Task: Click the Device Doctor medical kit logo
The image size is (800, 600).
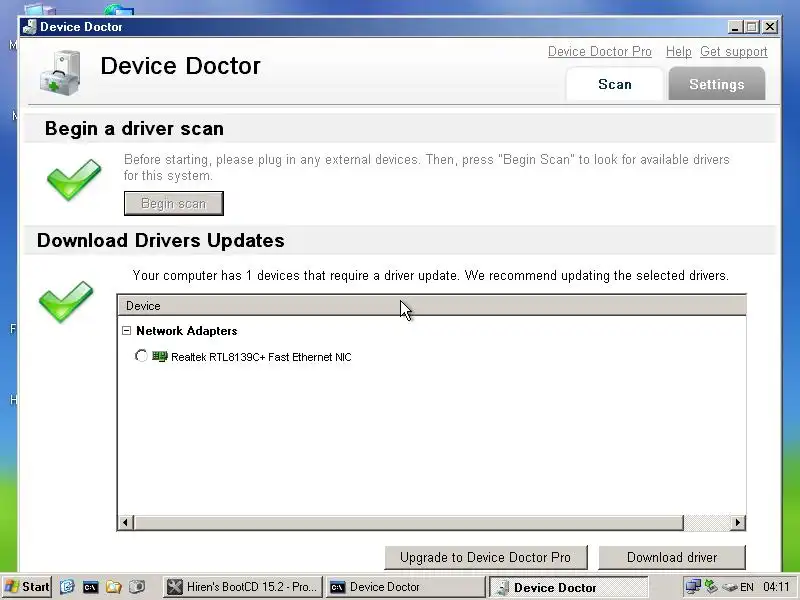Action: [61, 73]
